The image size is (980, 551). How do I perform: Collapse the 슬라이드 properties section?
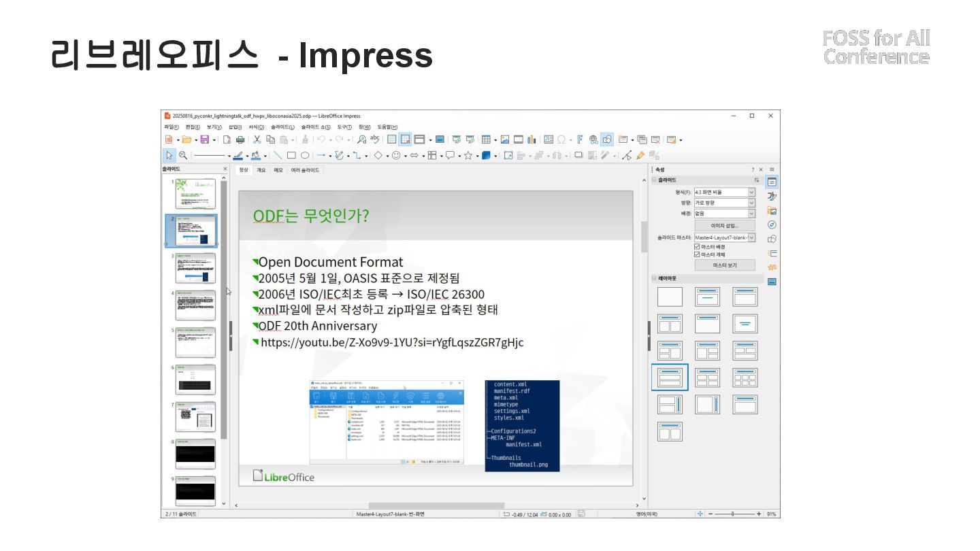pos(654,180)
